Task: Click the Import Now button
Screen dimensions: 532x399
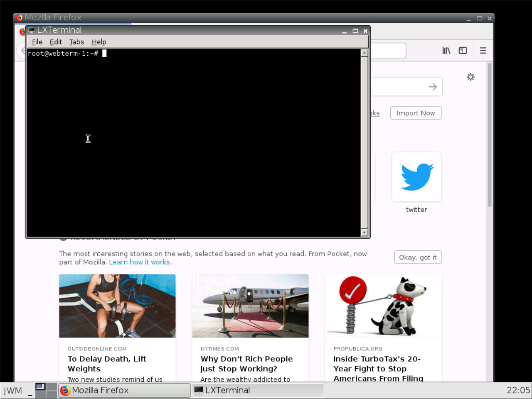Action: pyautogui.click(x=416, y=113)
